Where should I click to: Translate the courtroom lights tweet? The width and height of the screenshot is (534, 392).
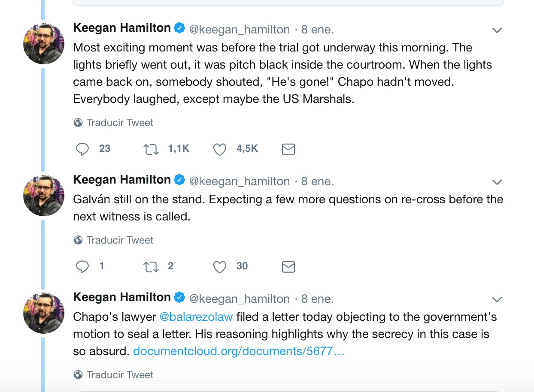click(114, 123)
